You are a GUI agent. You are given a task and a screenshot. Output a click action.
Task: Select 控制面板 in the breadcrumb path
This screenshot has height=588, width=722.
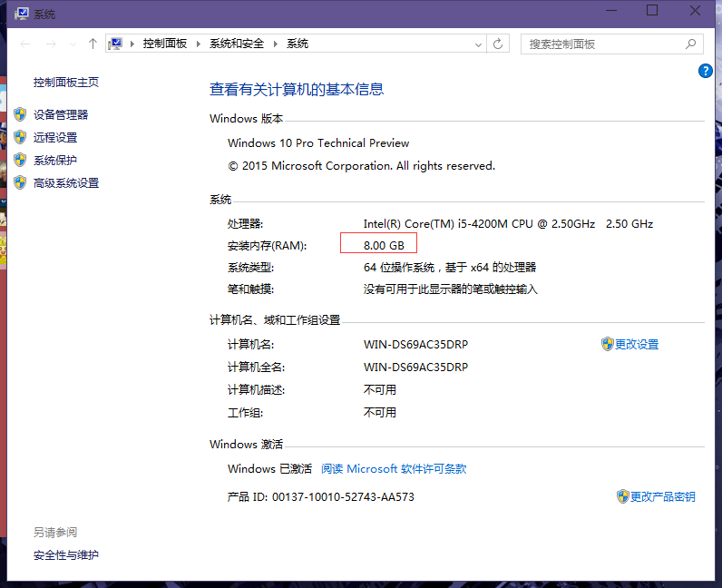click(165, 44)
